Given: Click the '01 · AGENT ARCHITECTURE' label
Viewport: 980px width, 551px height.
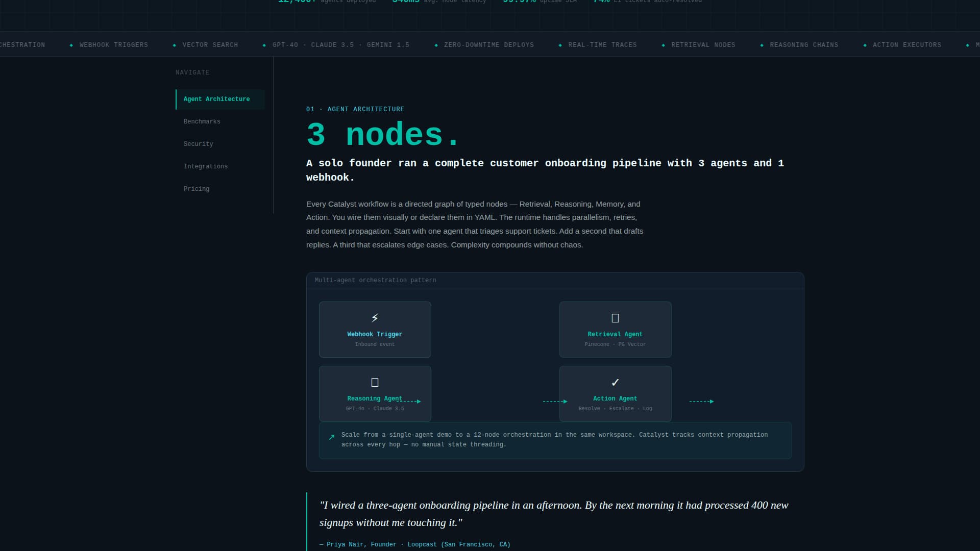Looking at the screenshot, I should point(355,109).
